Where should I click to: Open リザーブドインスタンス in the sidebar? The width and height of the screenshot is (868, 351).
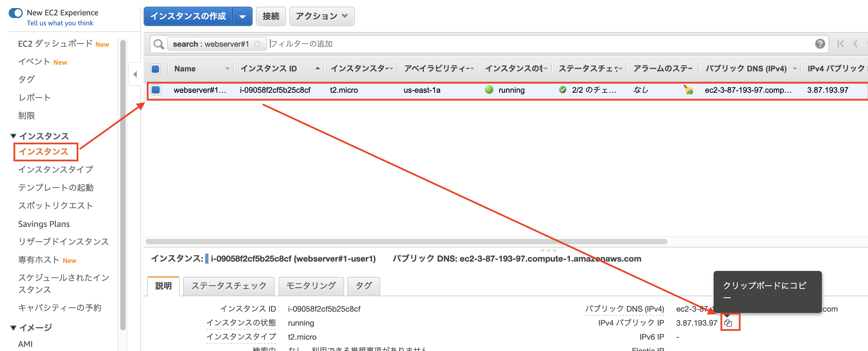click(63, 242)
